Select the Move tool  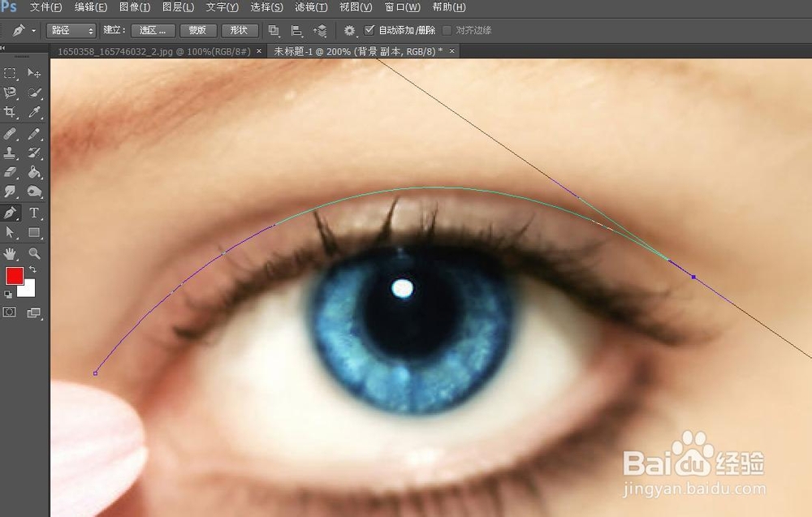coord(35,74)
